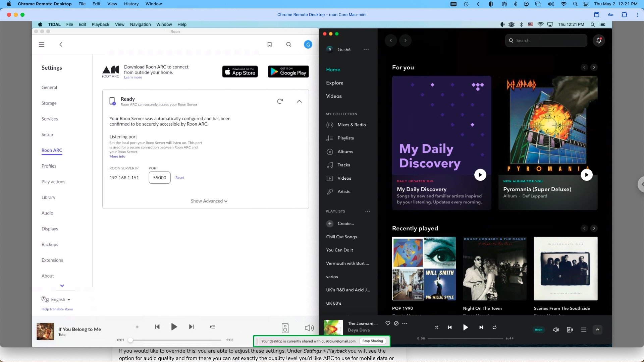644x362 pixels.
Task: Click Help translate Roon link
Action: [x=57, y=309]
